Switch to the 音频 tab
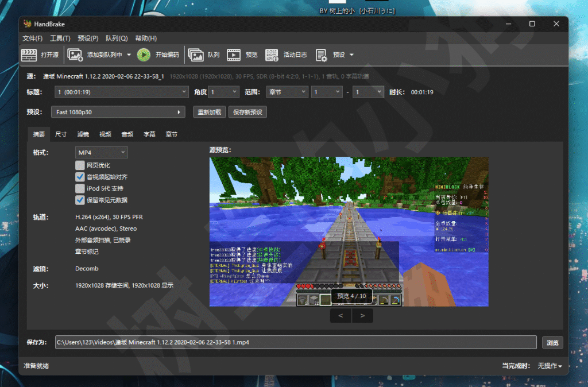Viewport: 588px width, 387px height. pos(127,134)
